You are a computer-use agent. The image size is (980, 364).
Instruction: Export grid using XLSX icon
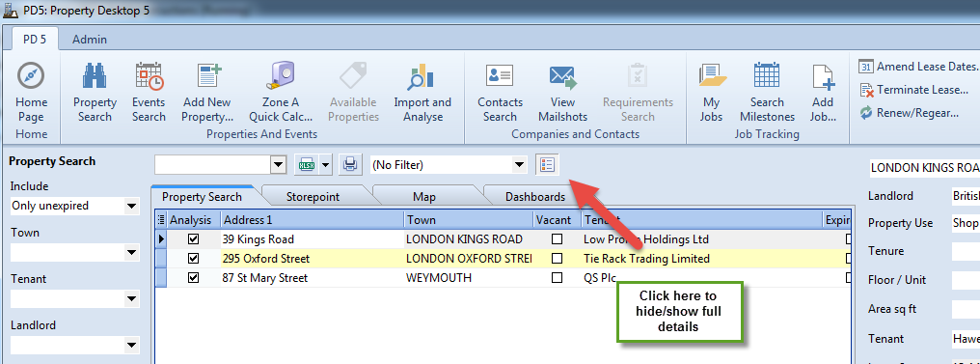[x=307, y=165]
